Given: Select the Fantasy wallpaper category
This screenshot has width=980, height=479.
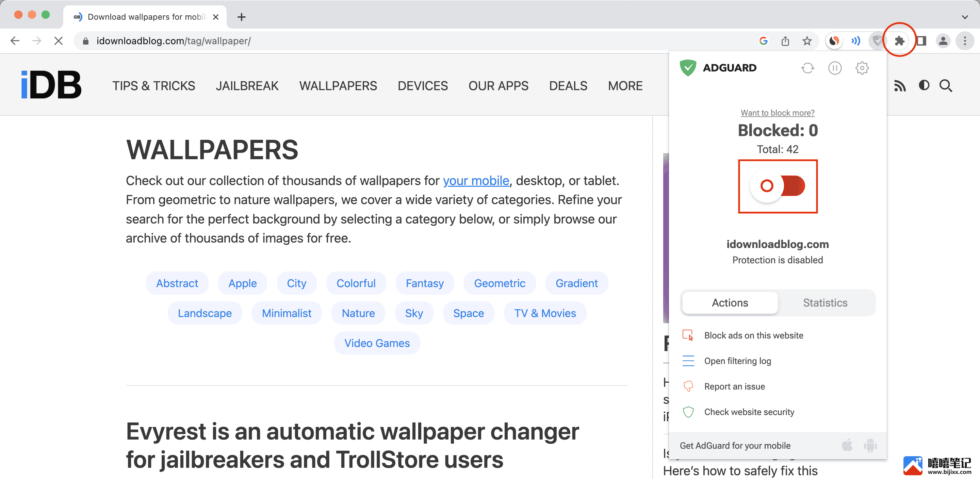Looking at the screenshot, I should pos(425,283).
